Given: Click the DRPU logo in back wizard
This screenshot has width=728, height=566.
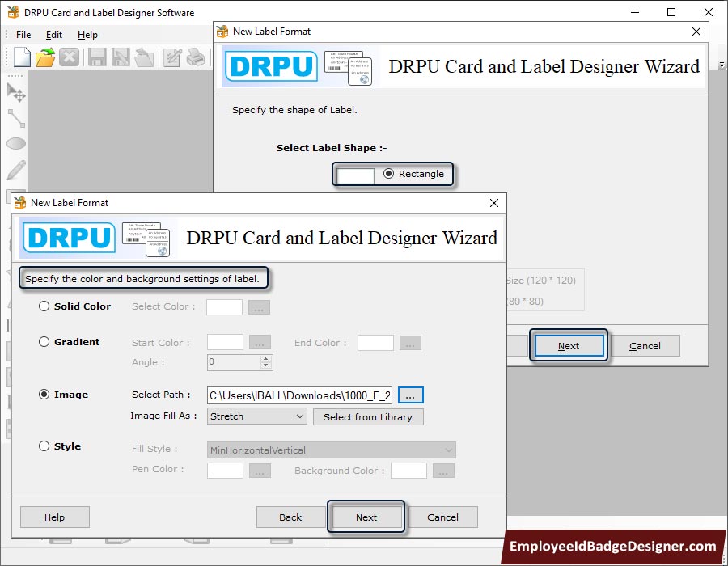Looking at the screenshot, I should 271,66.
